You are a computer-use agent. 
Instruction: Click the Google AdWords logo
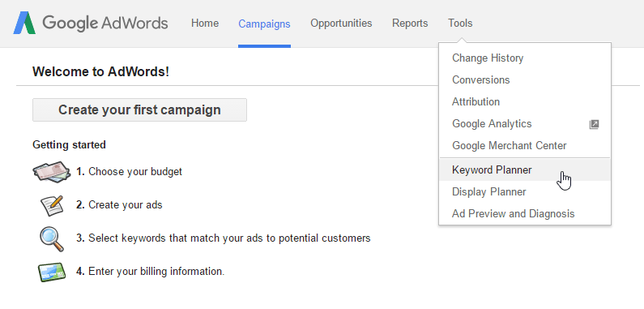point(91,23)
